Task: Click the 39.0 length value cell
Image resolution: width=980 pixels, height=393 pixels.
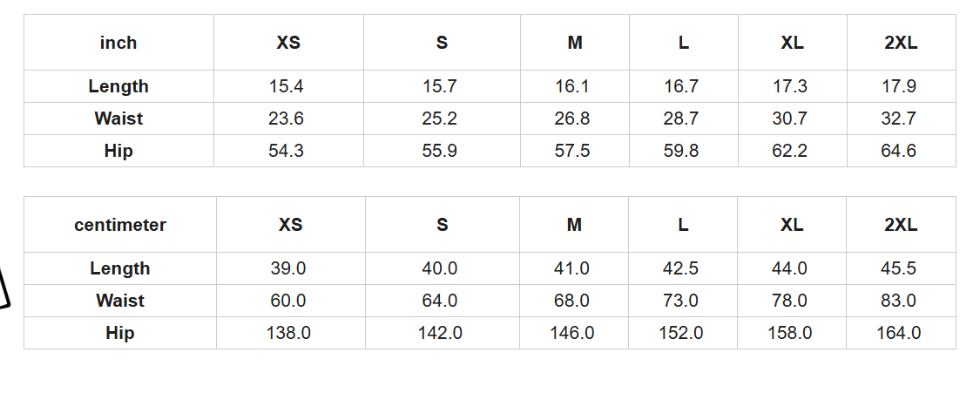Action: [x=288, y=268]
